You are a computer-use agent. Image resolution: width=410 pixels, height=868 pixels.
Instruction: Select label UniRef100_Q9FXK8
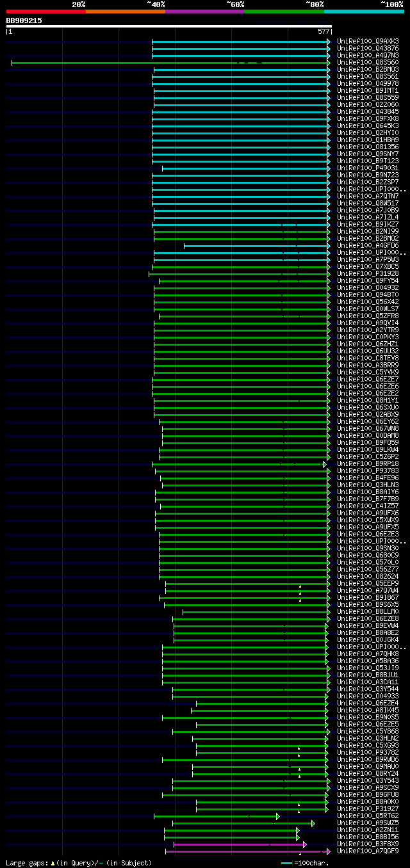coord(368,119)
